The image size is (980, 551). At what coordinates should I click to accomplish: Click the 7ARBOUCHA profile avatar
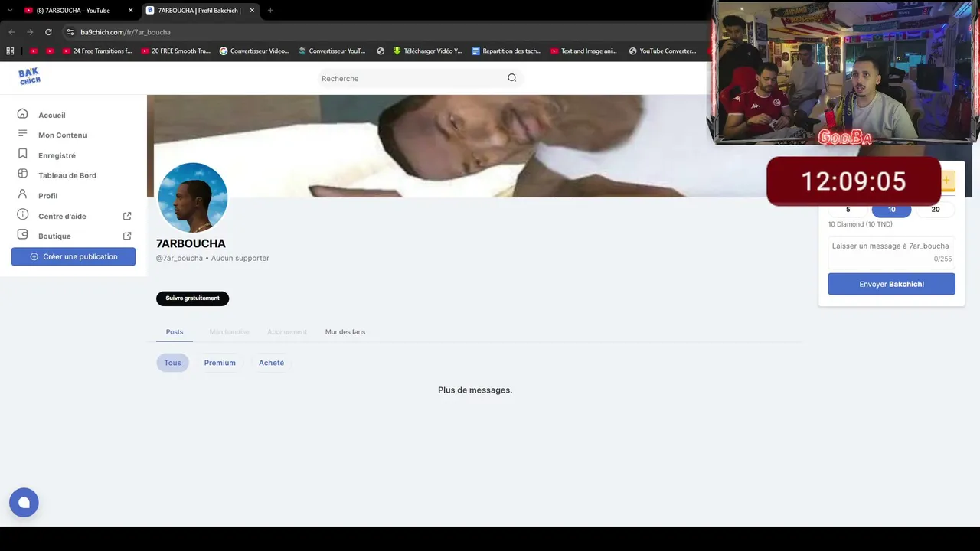coord(192,197)
